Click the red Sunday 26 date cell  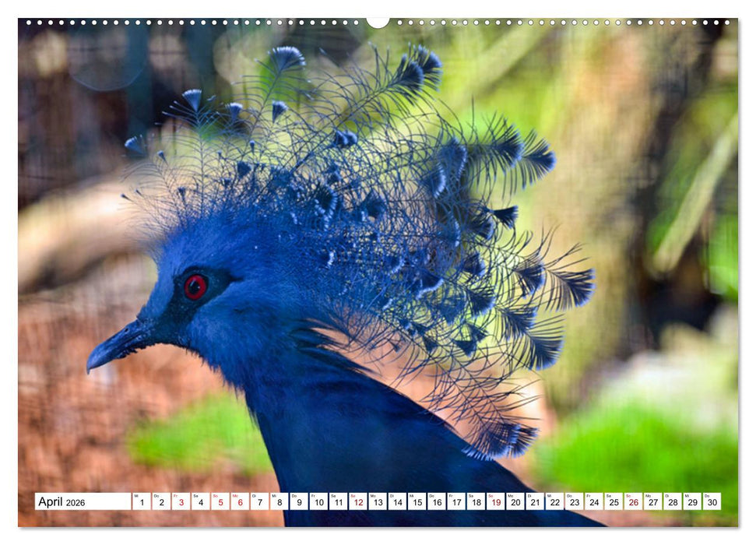tap(635, 501)
